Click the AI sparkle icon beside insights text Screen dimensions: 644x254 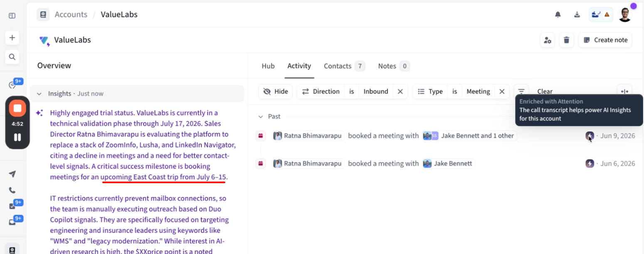pos(39,113)
